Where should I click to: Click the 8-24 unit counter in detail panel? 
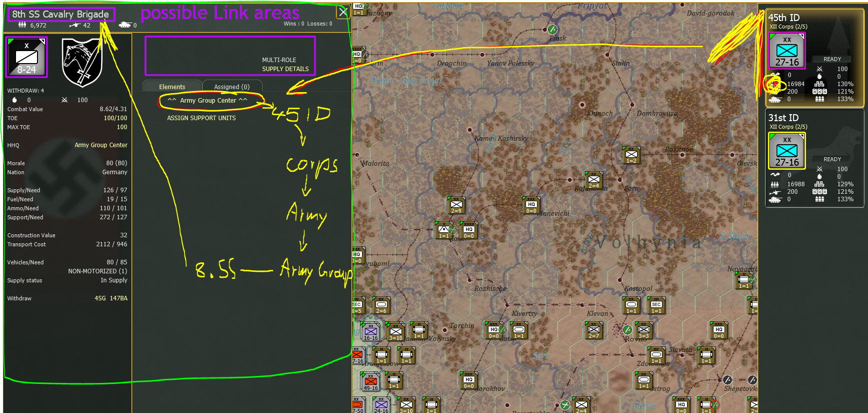point(26,57)
